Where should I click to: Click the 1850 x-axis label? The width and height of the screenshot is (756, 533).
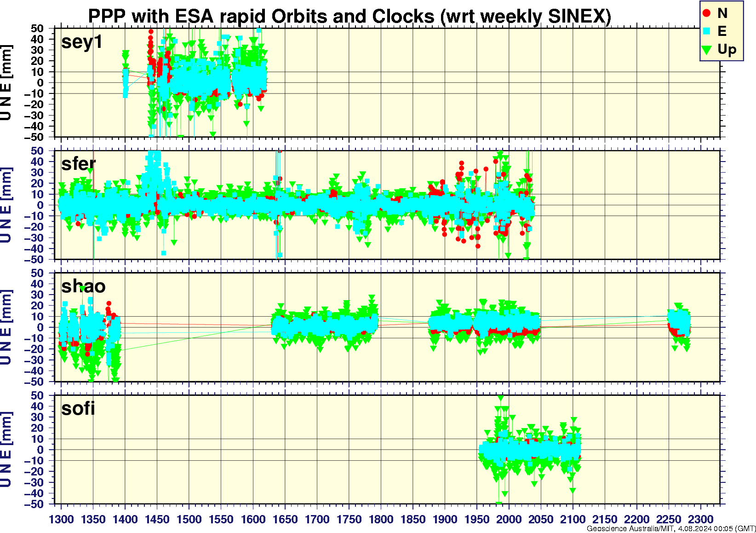coord(413,519)
